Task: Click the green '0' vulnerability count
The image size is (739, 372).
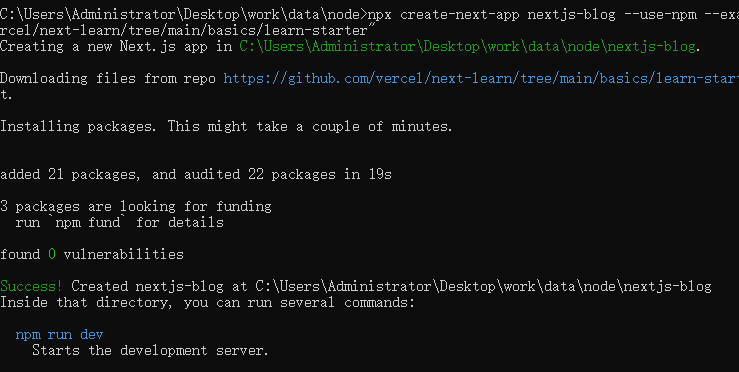Action: [52, 254]
